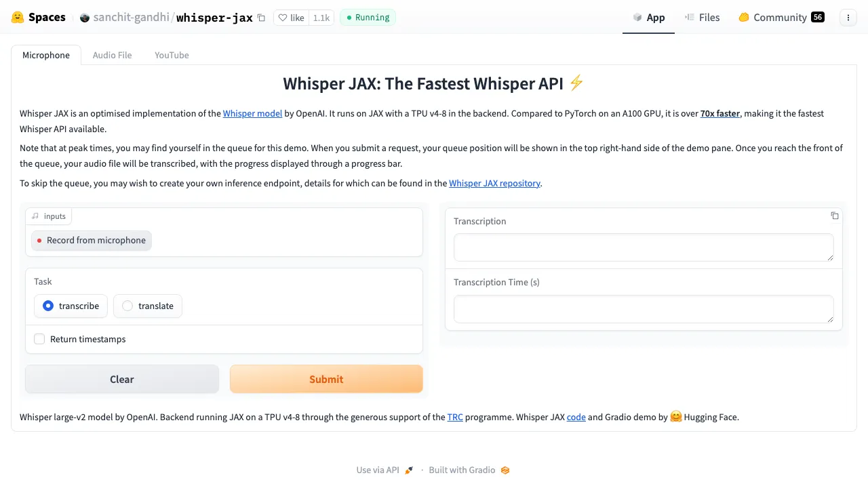Click the whisper-jax space name
The height and width of the screenshot is (488, 868).
click(214, 18)
